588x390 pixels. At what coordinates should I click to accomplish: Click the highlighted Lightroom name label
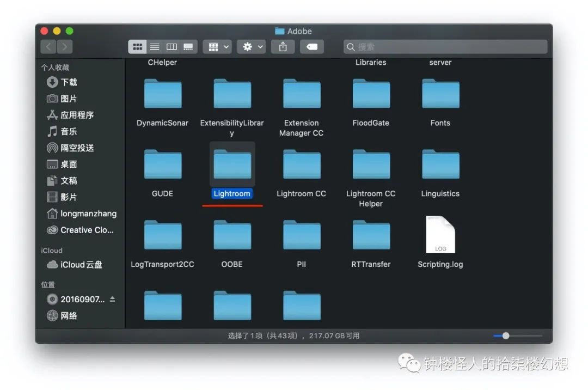232,193
